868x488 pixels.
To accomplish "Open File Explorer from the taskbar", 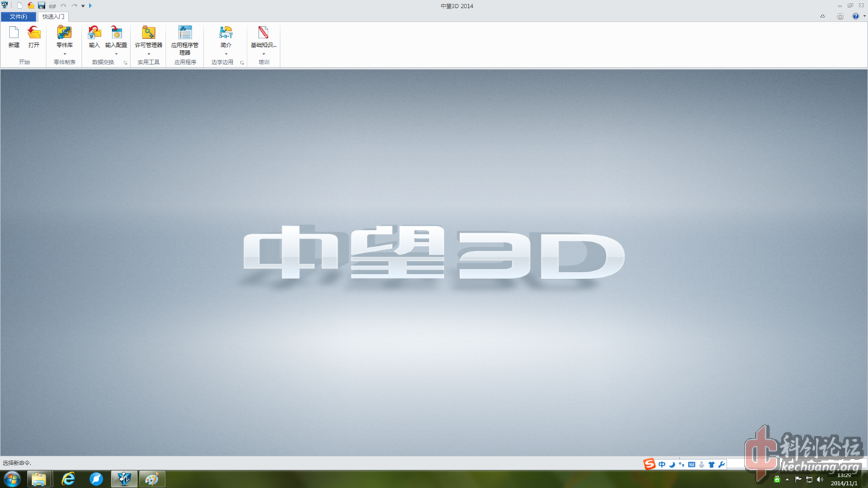I will [x=38, y=479].
